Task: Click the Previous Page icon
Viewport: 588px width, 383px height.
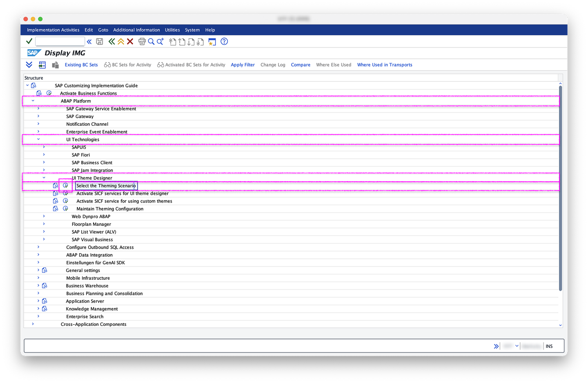Action: click(182, 42)
